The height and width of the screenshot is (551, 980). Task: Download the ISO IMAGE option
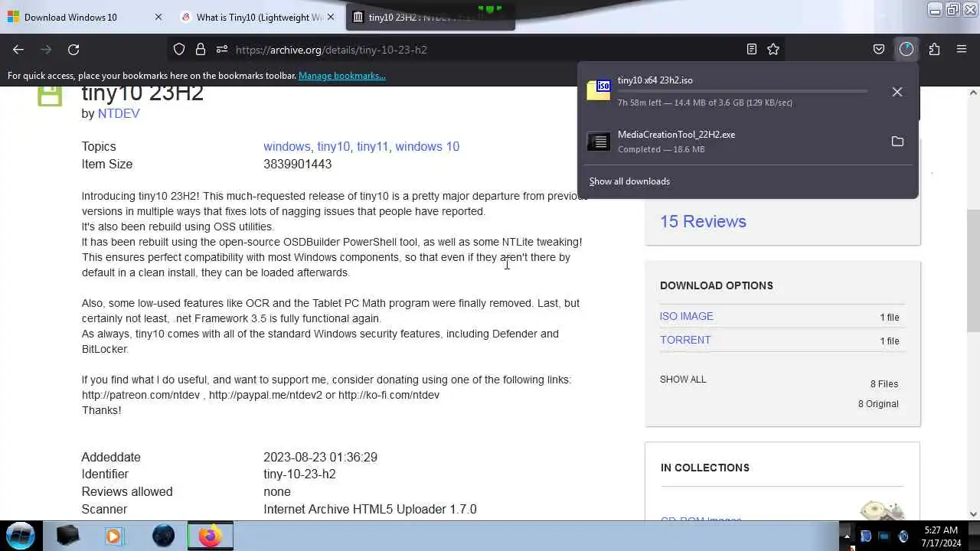[x=687, y=316]
